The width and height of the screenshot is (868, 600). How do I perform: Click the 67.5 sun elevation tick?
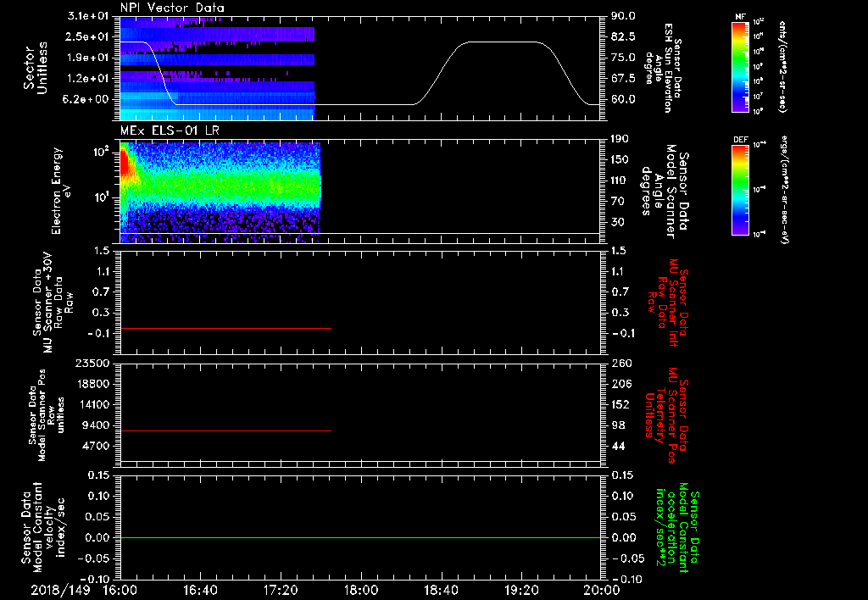point(623,79)
